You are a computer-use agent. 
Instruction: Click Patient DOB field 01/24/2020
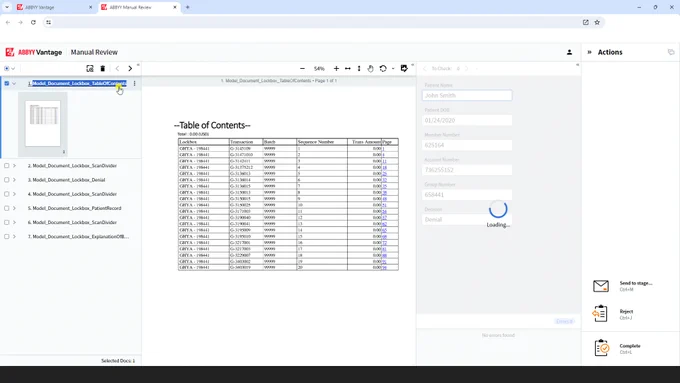tap(467, 120)
